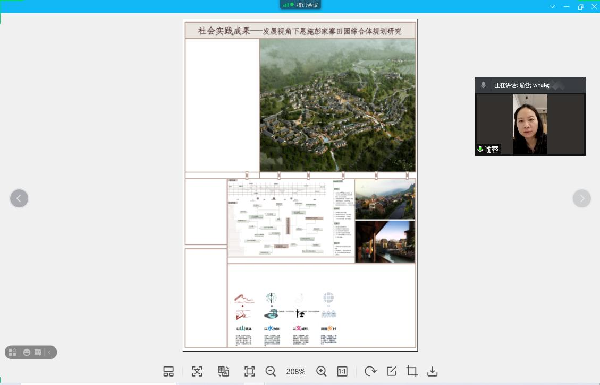The image size is (600, 385).
Task: Click the meeting signal indicator in title bar
Action: click(288, 5)
